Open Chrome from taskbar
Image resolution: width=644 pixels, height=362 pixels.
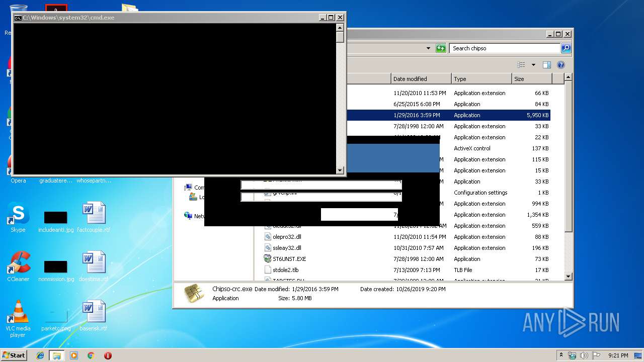point(91,355)
